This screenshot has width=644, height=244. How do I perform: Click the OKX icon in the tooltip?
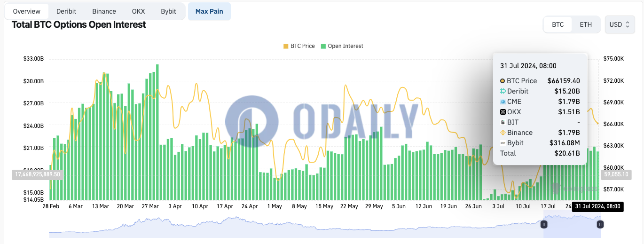coord(503,112)
